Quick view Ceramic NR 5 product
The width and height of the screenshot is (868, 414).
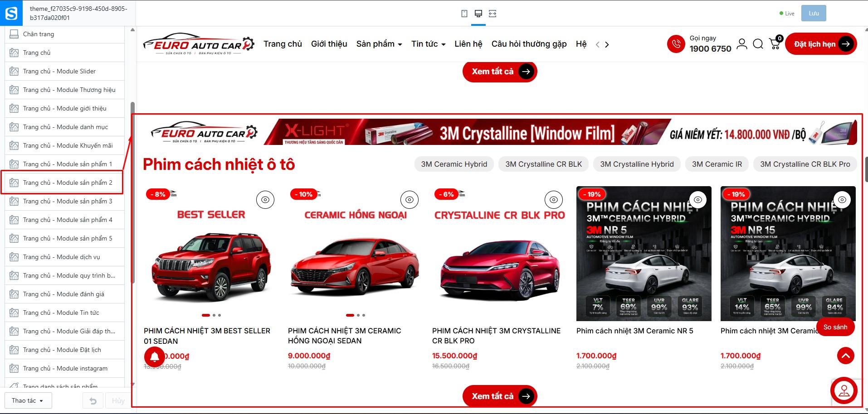698,200
